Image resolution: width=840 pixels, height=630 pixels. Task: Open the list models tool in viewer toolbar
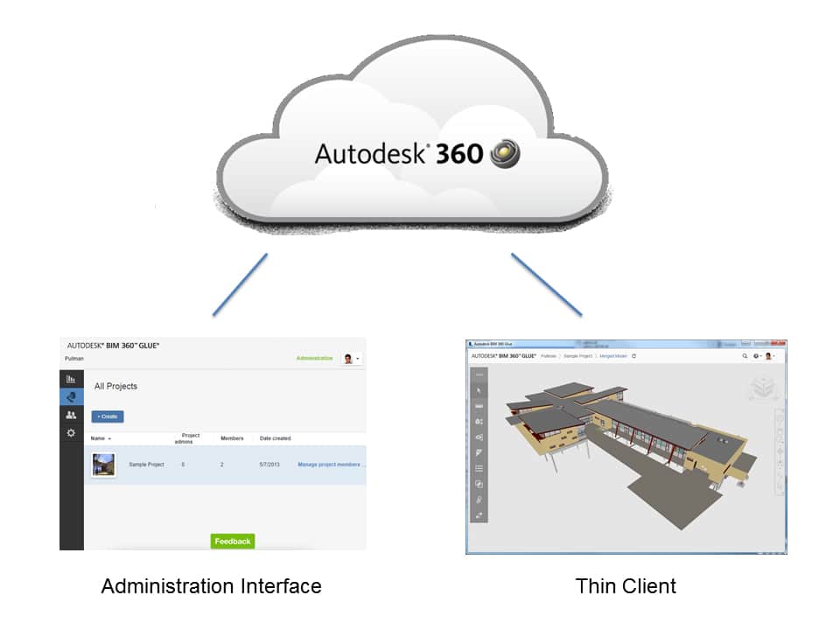point(479,468)
